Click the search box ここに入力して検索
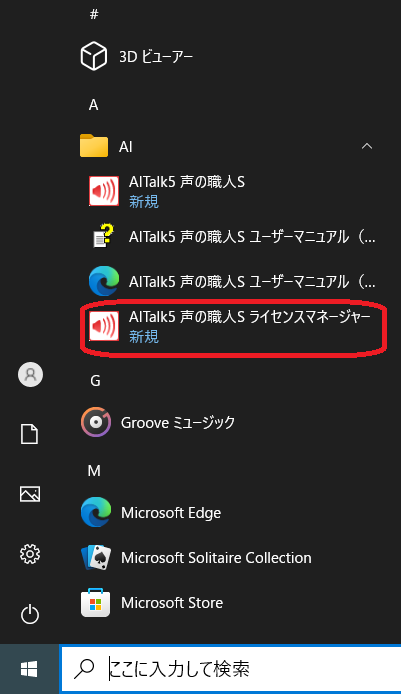Image resolution: width=401 pixels, height=694 pixels. pos(230,669)
